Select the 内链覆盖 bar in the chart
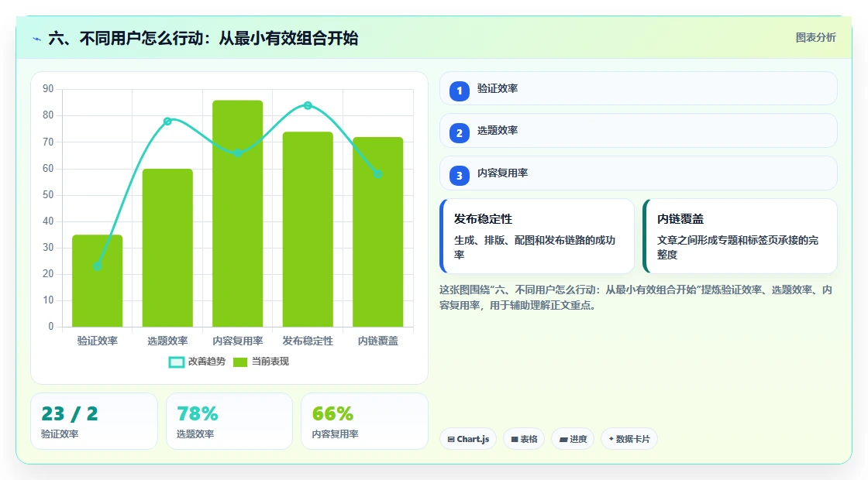Viewport: 868px width, 480px height. click(x=378, y=232)
